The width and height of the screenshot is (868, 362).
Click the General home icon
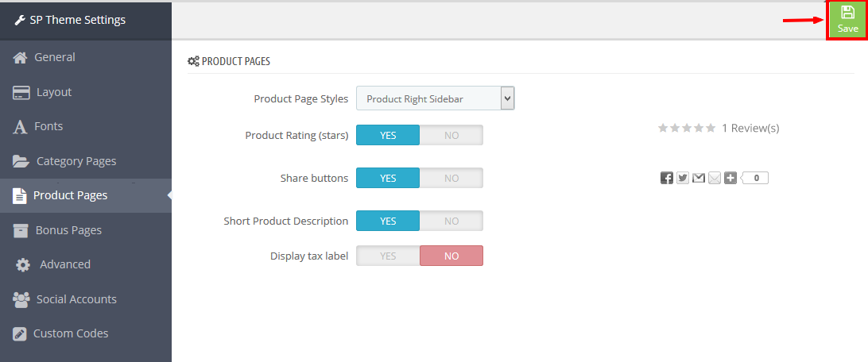pyautogui.click(x=21, y=57)
